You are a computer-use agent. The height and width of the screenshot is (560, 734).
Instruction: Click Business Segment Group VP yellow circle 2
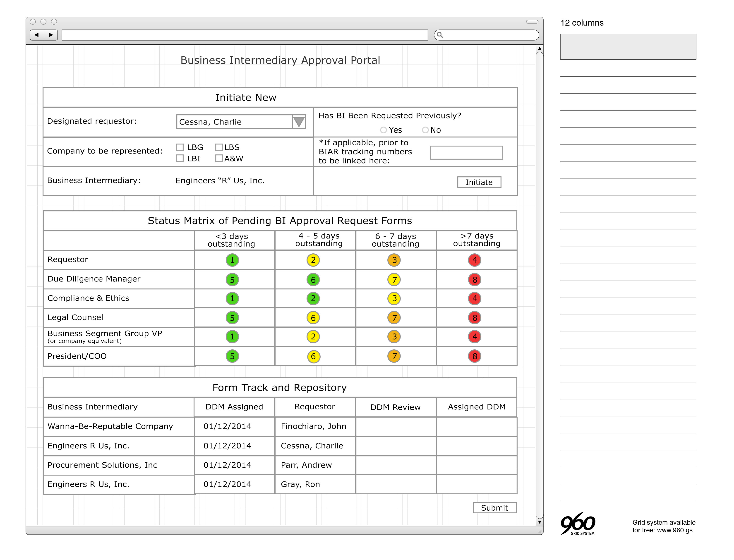point(313,337)
